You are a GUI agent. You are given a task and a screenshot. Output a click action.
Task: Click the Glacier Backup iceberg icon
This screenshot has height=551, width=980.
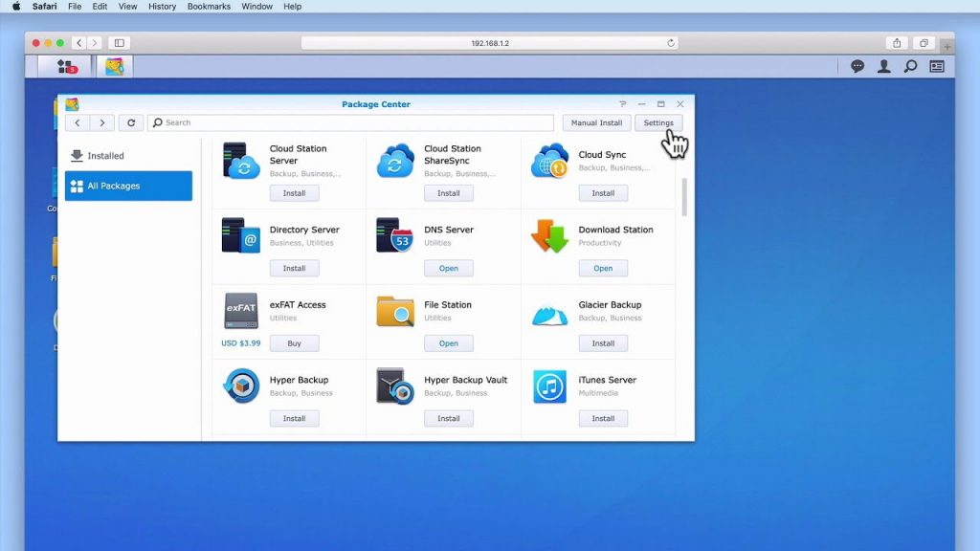(x=549, y=315)
